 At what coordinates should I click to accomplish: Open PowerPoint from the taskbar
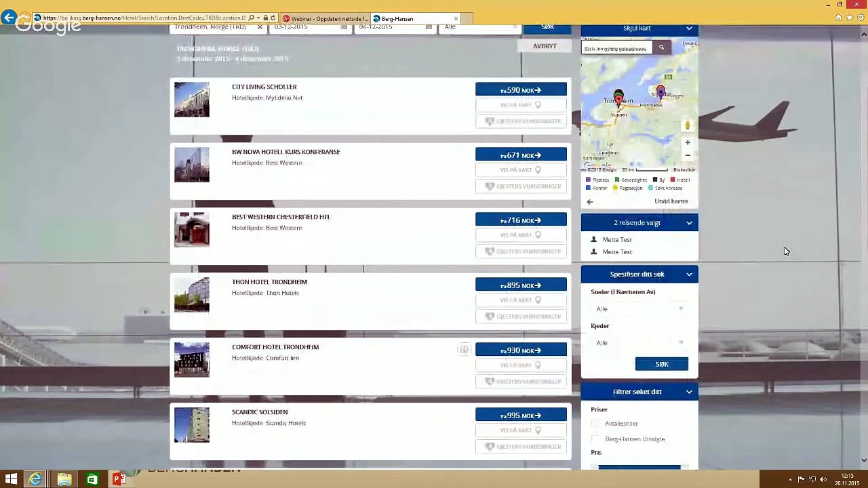tap(118, 480)
